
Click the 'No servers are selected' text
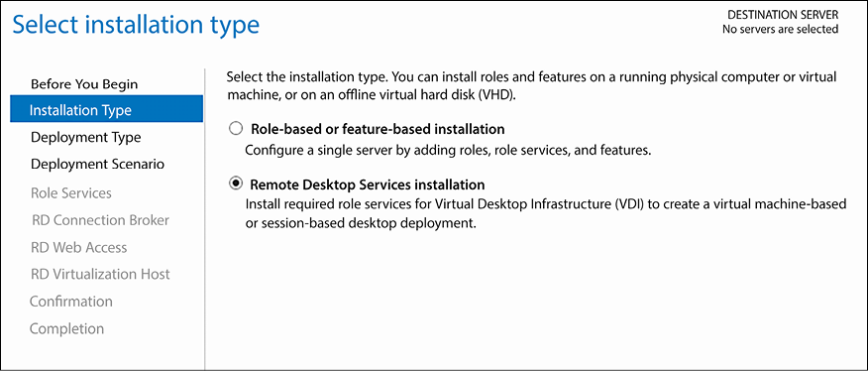click(x=780, y=29)
